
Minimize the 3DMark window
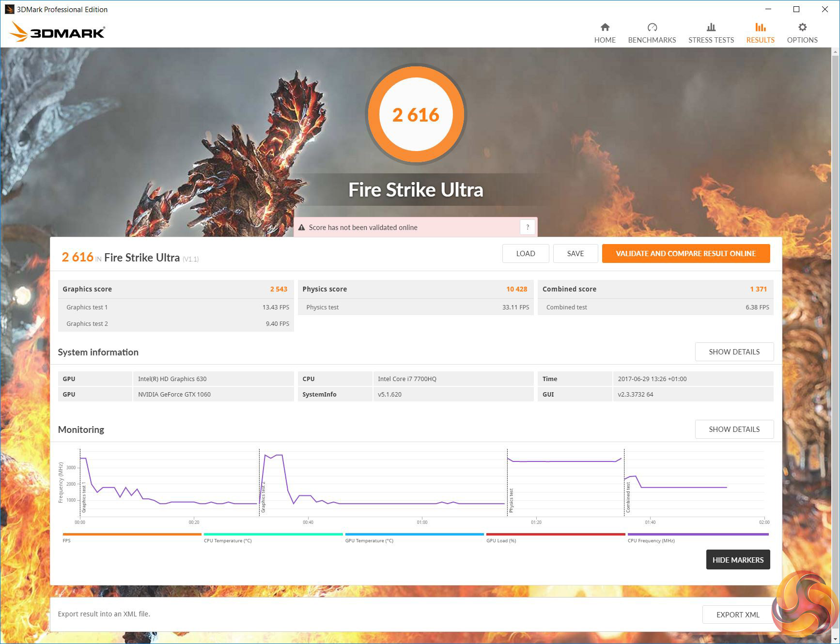768,9
